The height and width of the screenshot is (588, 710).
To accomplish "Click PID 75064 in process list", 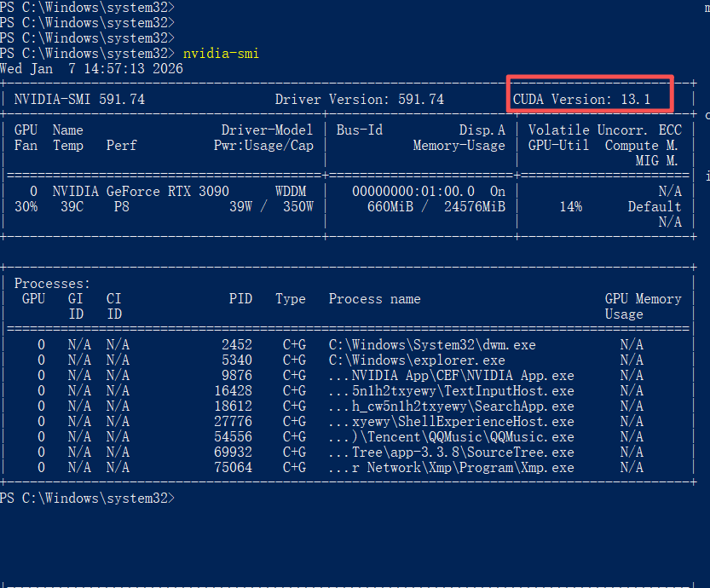I will 234,468.
